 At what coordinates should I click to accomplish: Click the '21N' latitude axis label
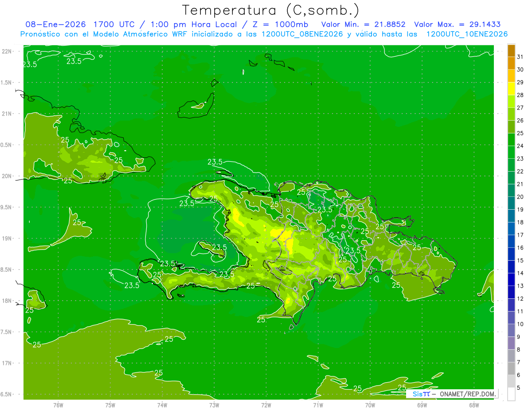pyautogui.click(x=6, y=114)
